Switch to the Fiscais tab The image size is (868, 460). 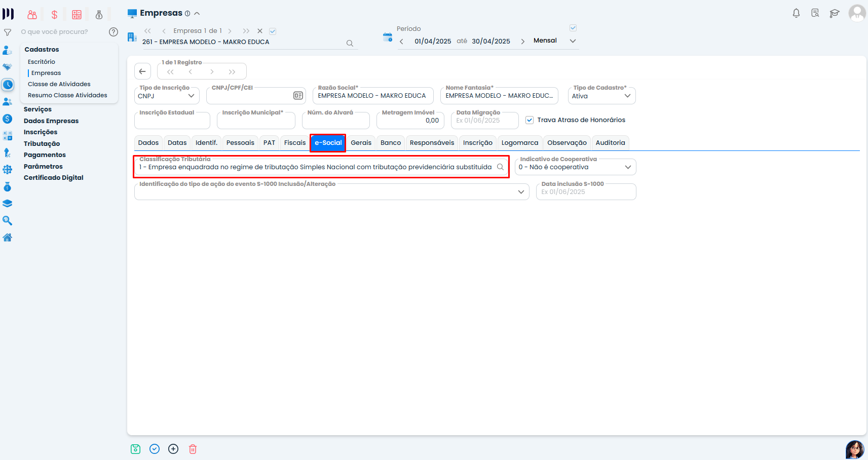pos(294,143)
